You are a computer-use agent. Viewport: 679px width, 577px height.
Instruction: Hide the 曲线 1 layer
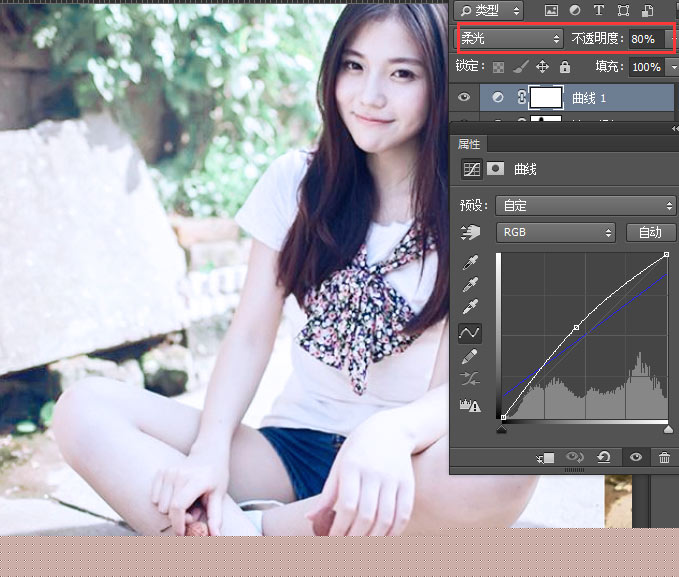(464, 97)
